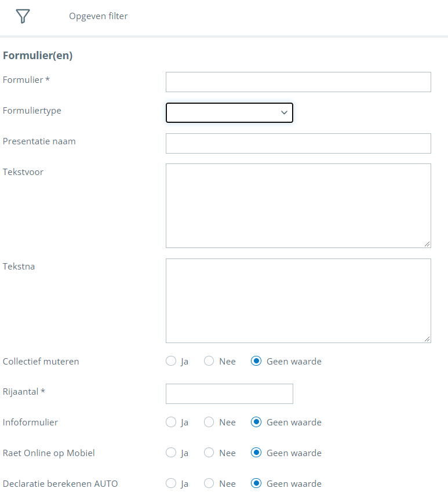Enable Ja for Raet Online op Mobiel

(171, 453)
